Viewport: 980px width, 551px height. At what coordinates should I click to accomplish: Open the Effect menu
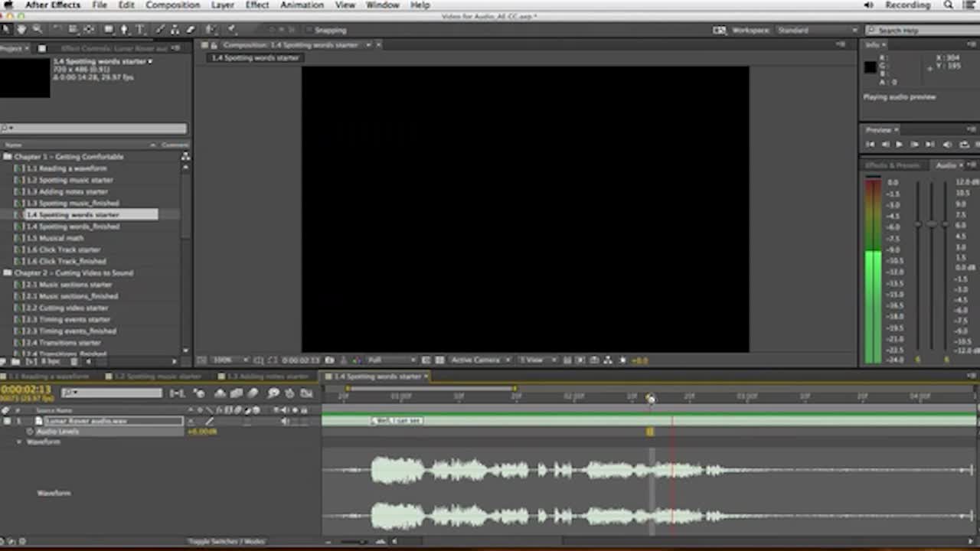[x=257, y=5]
